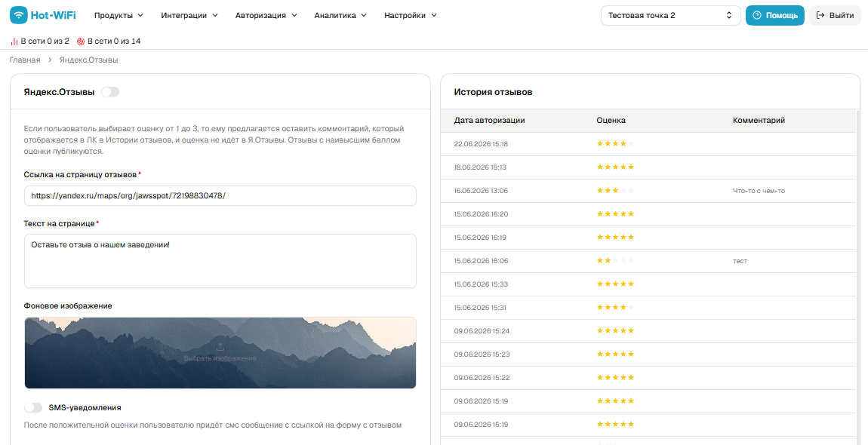
Task: Click the upload icon on background image
Action: pos(220,347)
